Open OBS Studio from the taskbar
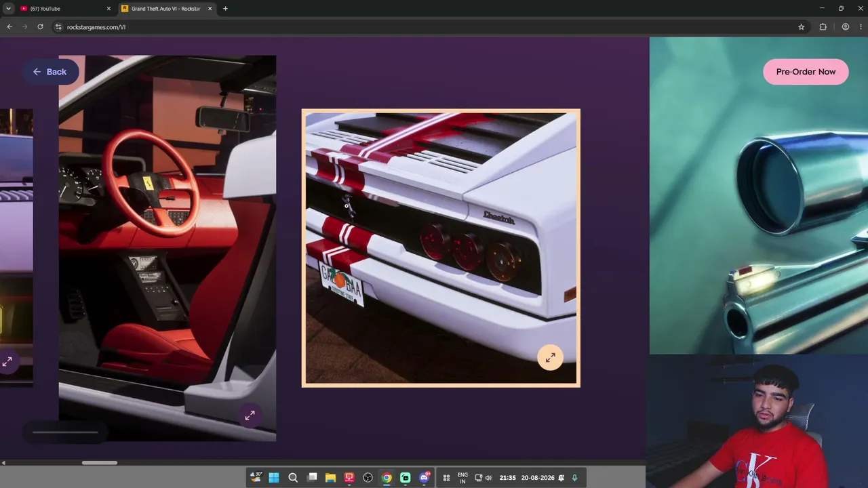This screenshot has width=868, height=488. click(x=368, y=478)
